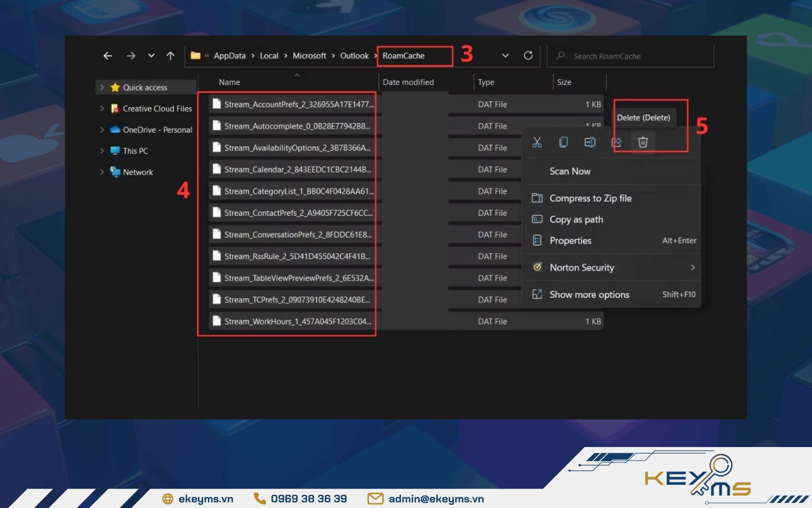Expand the Network item in the sidebar
The height and width of the screenshot is (508, 812).
coord(101,172)
